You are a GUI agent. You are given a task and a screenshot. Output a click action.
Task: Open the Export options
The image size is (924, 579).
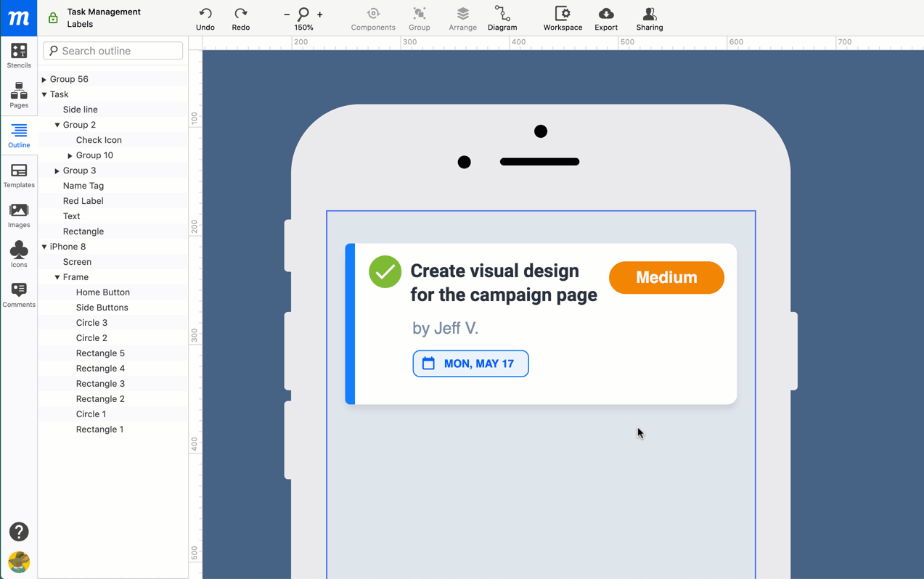(606, 19)
